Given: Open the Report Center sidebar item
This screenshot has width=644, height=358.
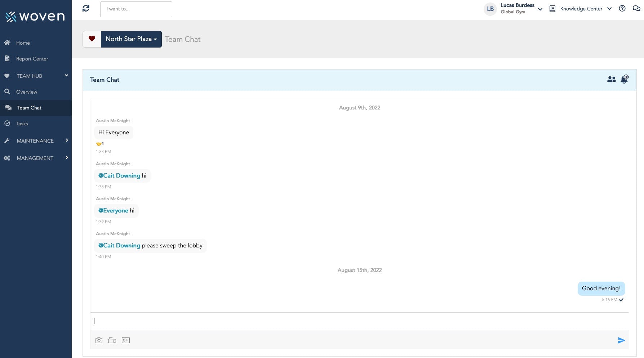Looking at the screenshot, I should point(32,59).
